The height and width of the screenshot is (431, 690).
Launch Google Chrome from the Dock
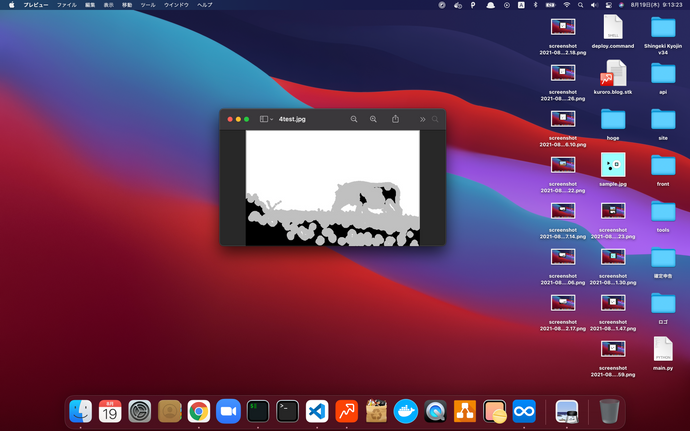point(199,411)
